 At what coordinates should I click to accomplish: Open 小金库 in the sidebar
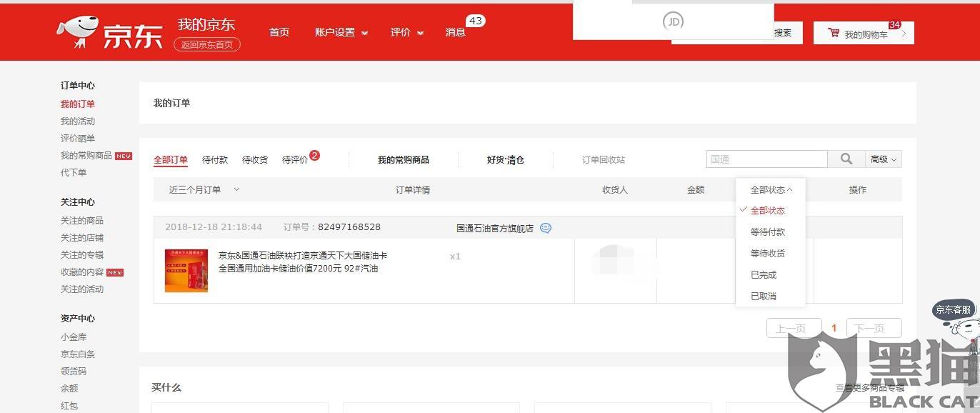[x=74, y=337]
